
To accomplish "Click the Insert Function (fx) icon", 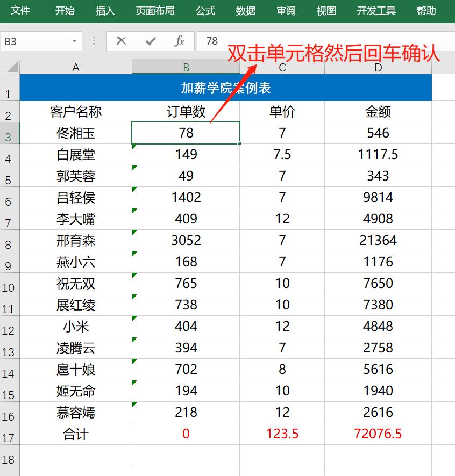I will click(180, 41).
